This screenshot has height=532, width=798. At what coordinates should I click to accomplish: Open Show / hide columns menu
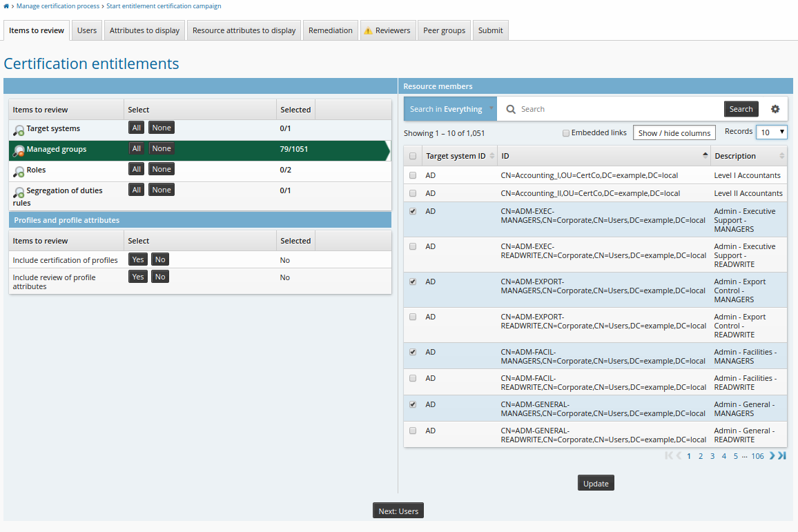674,133
